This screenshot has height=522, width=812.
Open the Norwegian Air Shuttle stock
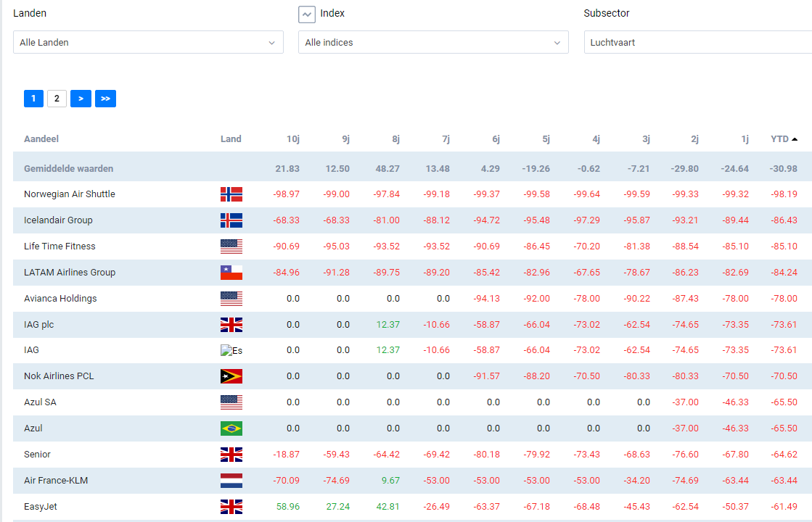[70, 194]
